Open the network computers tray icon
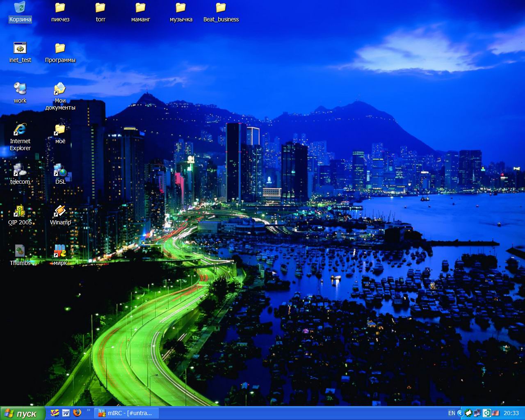The height and width of the screenshot is (420, 525). [477, 413]
